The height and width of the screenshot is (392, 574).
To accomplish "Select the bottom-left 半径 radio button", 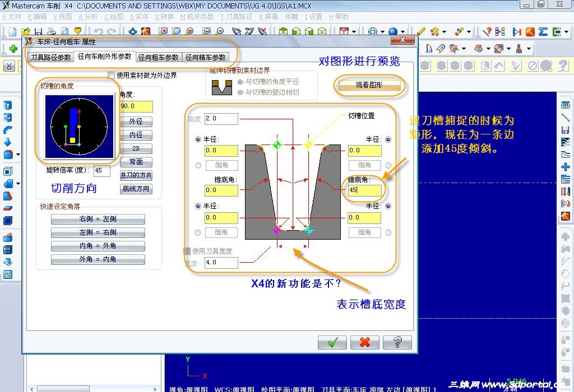I will (198, 206).
